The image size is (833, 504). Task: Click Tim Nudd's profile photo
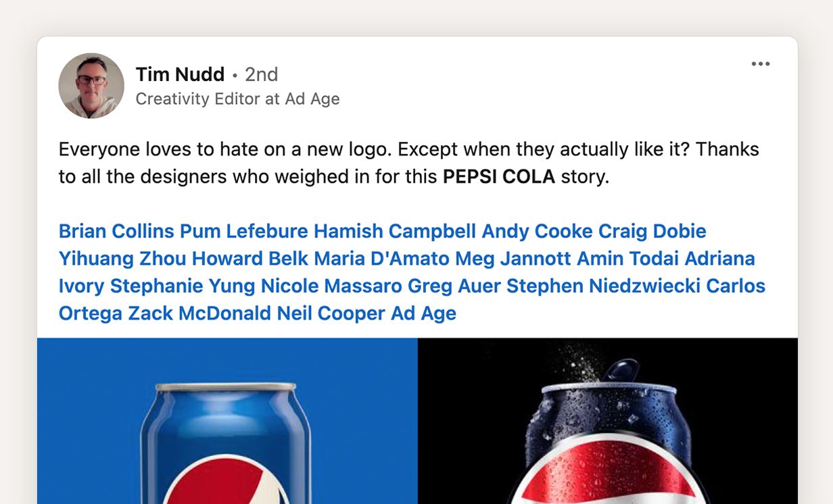pos(91,86)
